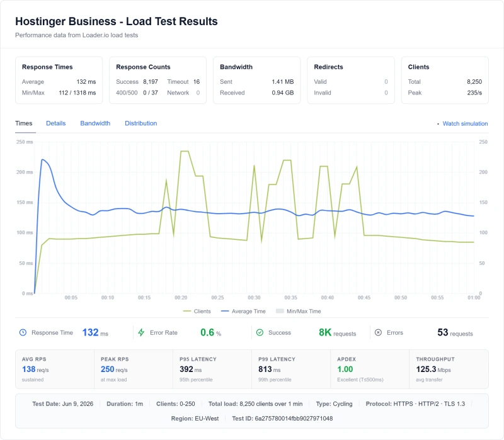This screenshot has height=440, width=504.
Task: Toggle Min/Max Time series in legend
Action: [x=298, y=311]
